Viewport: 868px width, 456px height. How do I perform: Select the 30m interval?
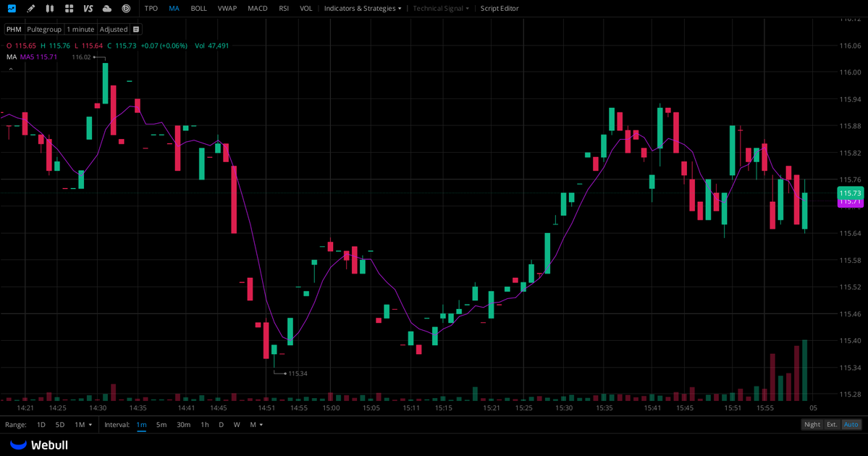183,424
